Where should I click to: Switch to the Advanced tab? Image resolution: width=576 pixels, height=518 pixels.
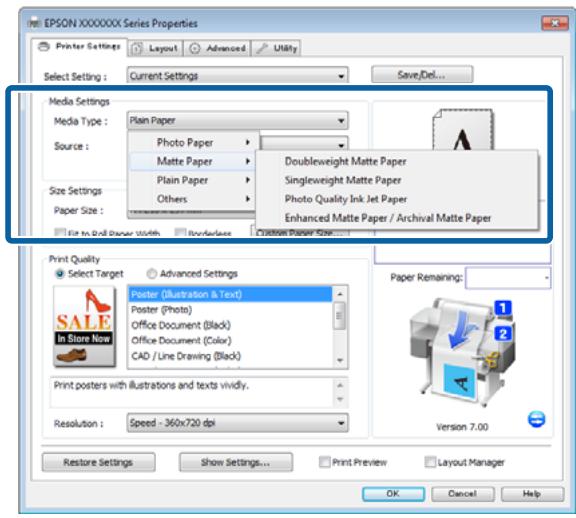(x=217, y=48)
